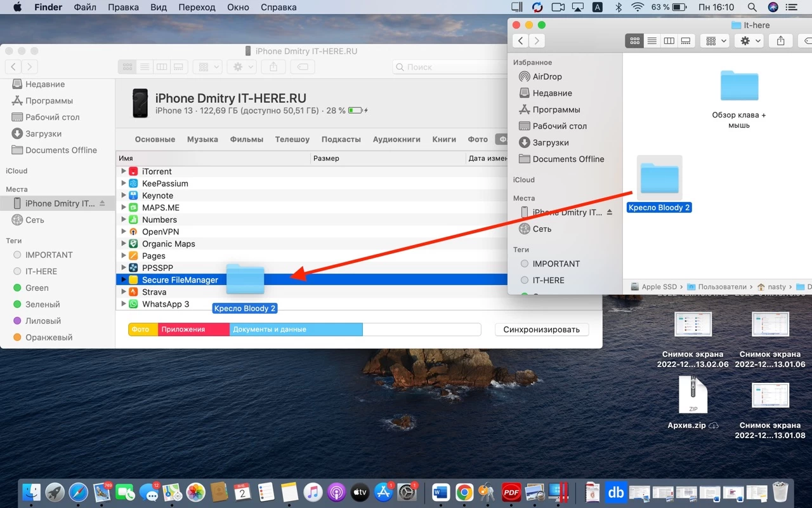Click the AirDrop icon in It-here sidebar
The image size is (812, 508).
[524, 77]
